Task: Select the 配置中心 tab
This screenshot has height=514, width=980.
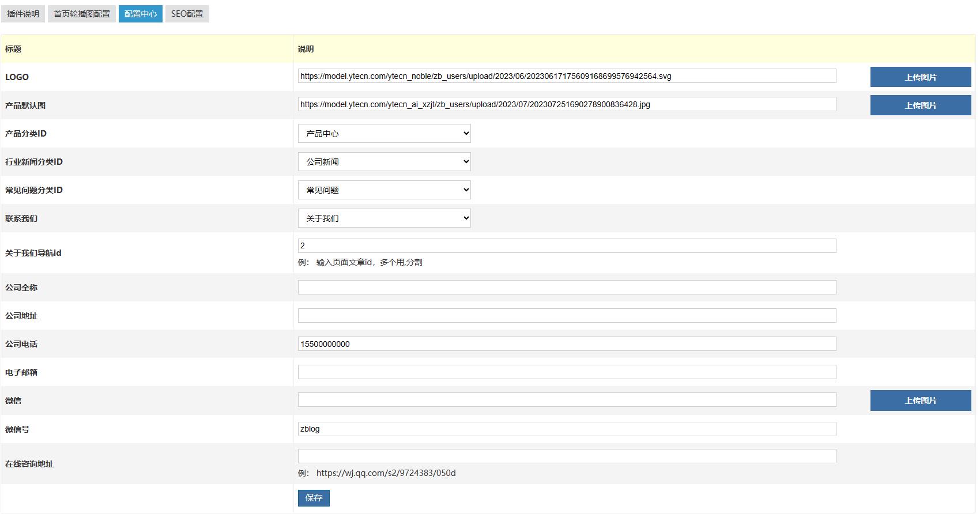Action: point(141,14)
